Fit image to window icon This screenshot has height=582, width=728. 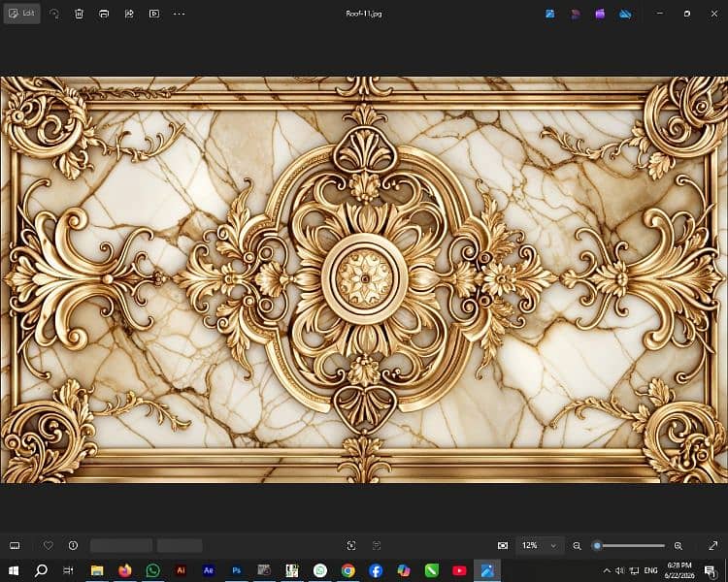(x=351, y=546)
